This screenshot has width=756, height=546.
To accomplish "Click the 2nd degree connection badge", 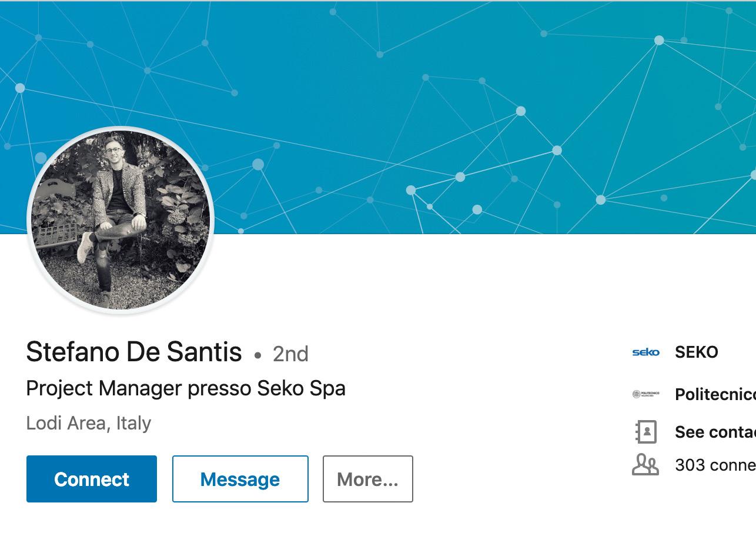I will [290, 354].
